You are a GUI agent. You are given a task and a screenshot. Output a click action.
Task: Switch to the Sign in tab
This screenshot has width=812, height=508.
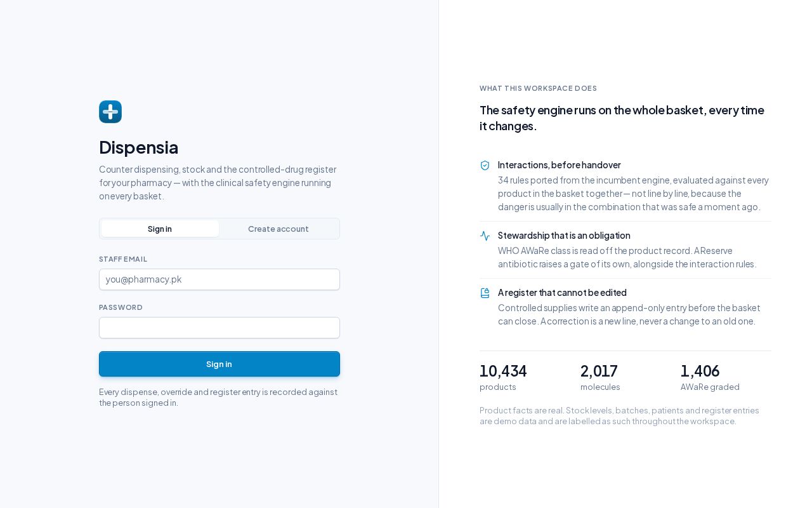160,229
